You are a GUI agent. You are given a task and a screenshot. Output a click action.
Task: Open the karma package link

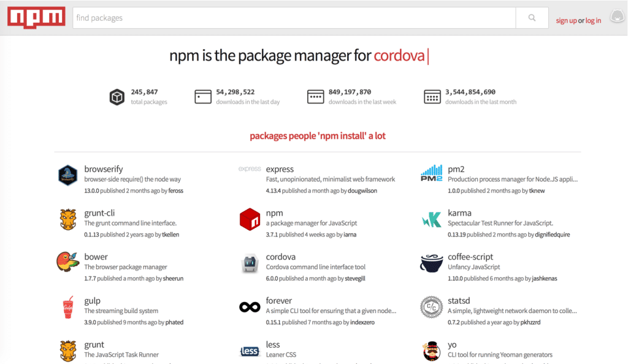coord(459,213)
